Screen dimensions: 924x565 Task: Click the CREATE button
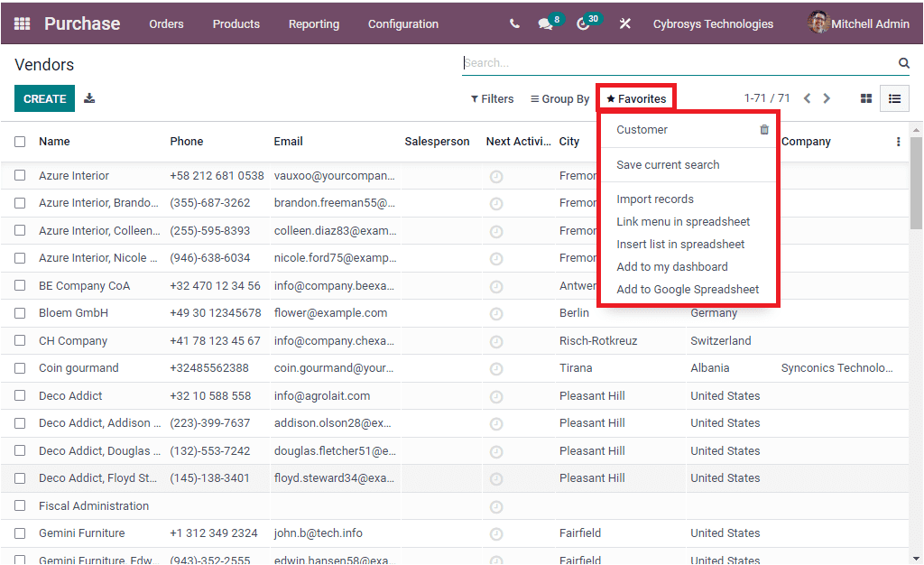point(44,97)
